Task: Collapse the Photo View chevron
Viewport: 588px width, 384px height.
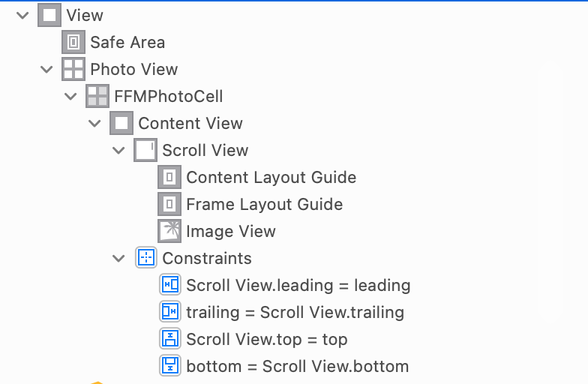Action: (46, 69)
